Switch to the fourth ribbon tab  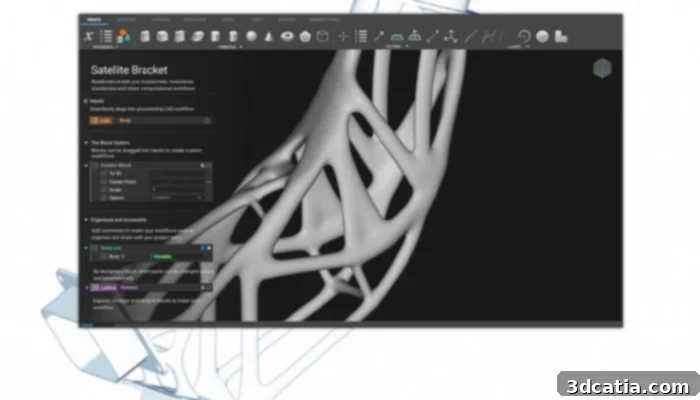click(x=195, y=20)
